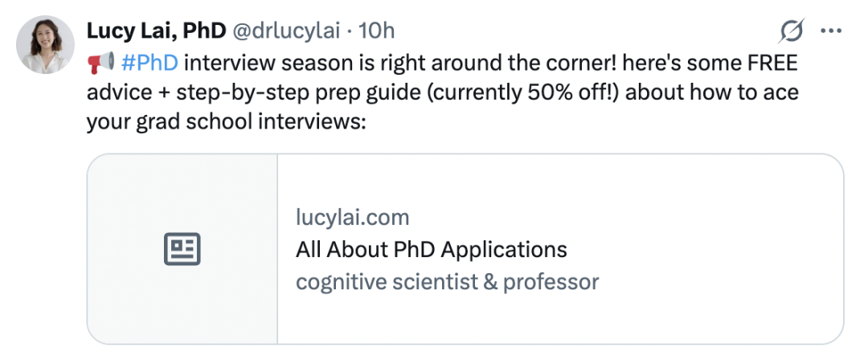
Task: Click the empty right area of link card
Action: point(719,249)
